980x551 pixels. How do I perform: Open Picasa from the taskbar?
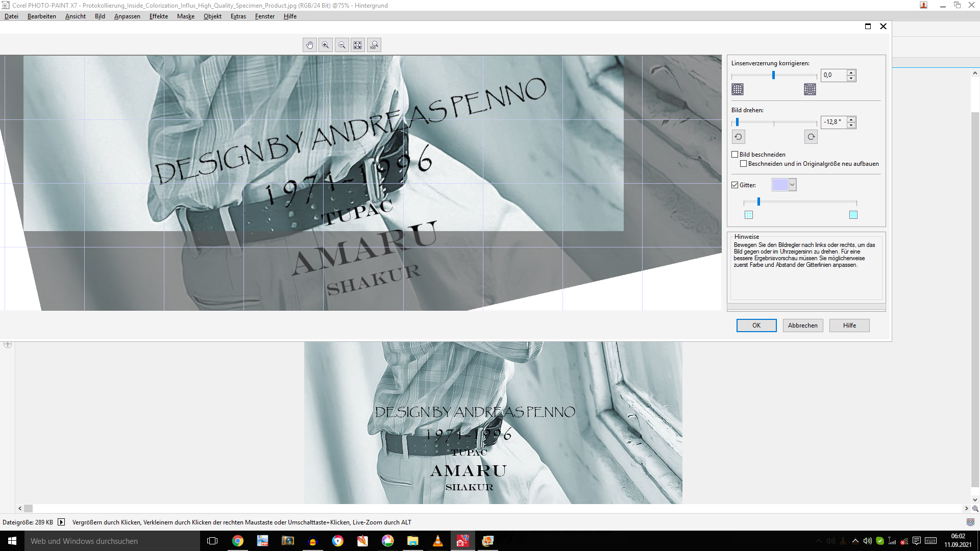pos(388,541)
